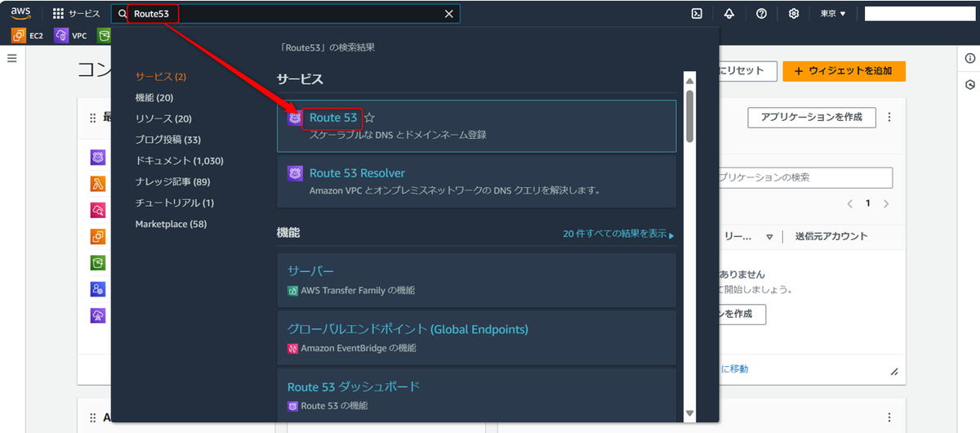Image resolution: width=980 pixels, height=433 pixels.
Task: Click the search results scrollbar thumb
Action: (689, 114)
